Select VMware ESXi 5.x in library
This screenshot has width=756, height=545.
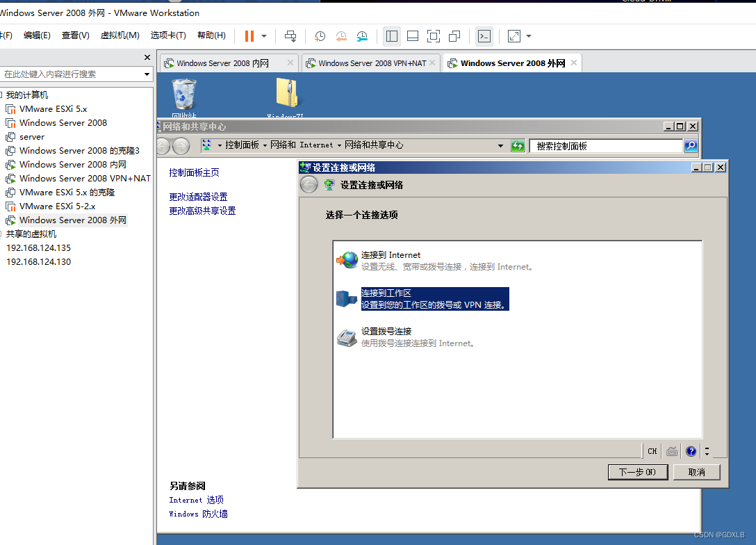tap(53, 109)
